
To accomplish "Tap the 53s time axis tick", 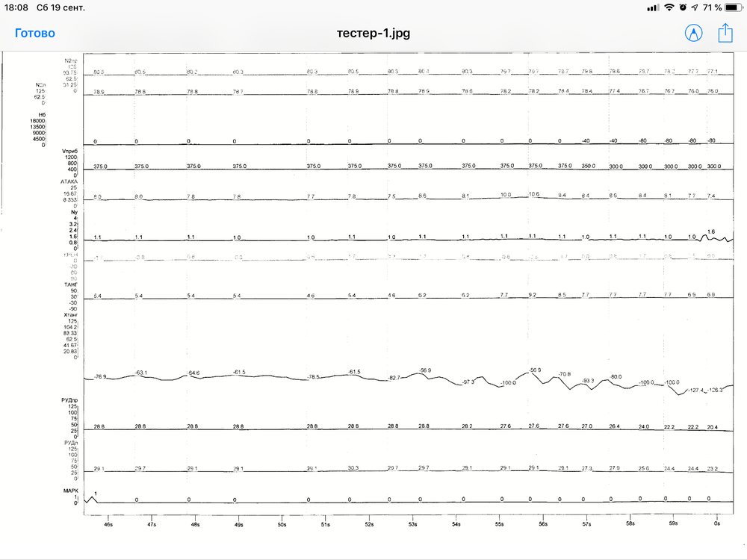I will [412, 524].
